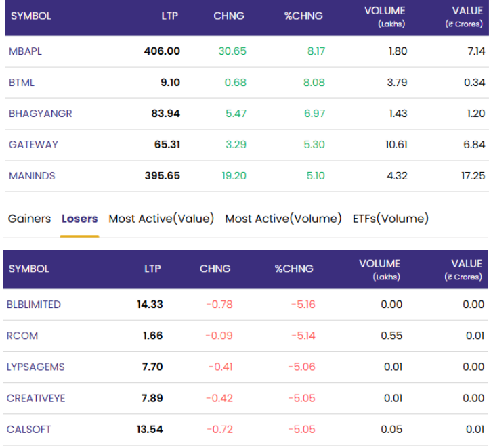Click CALSOFT volume 0.05
Image resolution: width=491 pixels, height=448 pixels.
point(391,430)
